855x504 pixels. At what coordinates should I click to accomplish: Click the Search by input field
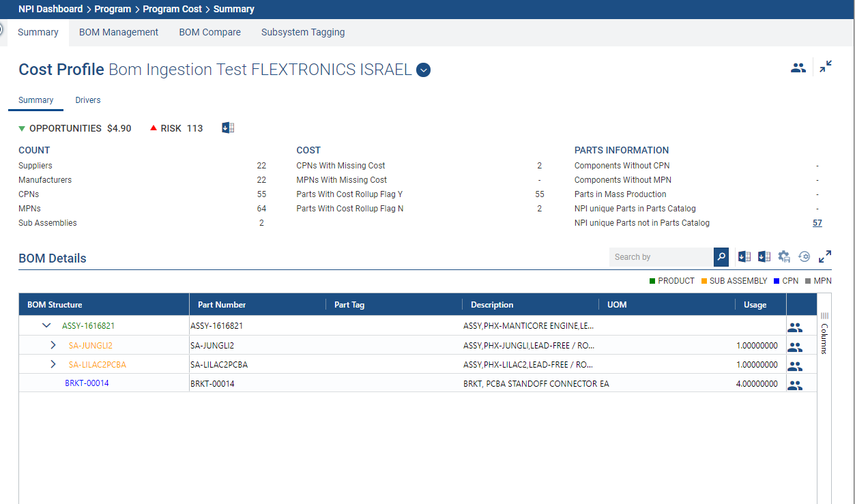[661, 257]
